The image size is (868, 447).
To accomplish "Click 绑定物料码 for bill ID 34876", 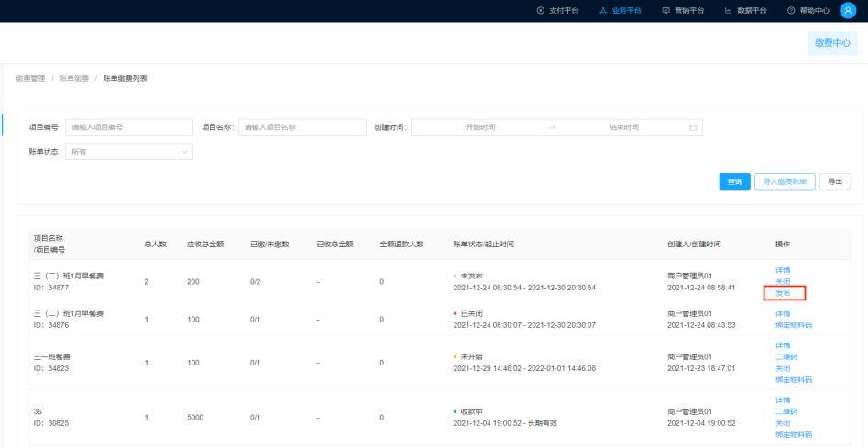I will click(x=793, y=325).
